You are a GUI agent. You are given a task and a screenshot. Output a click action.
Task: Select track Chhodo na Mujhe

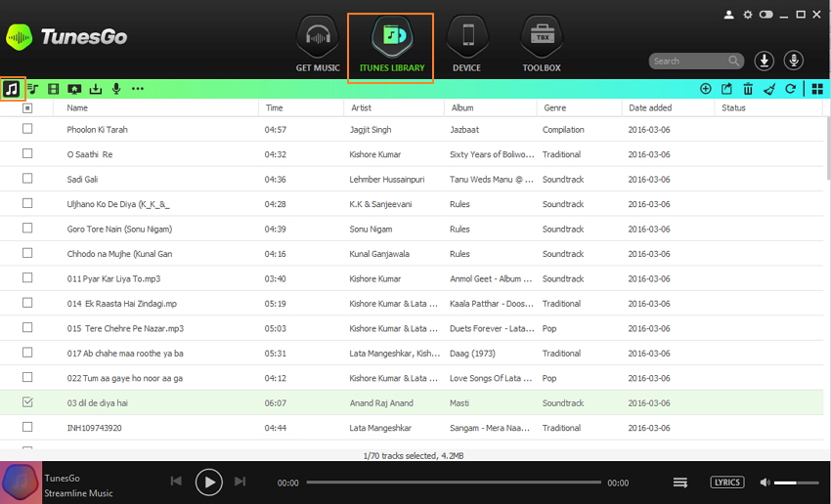[119, 254]
